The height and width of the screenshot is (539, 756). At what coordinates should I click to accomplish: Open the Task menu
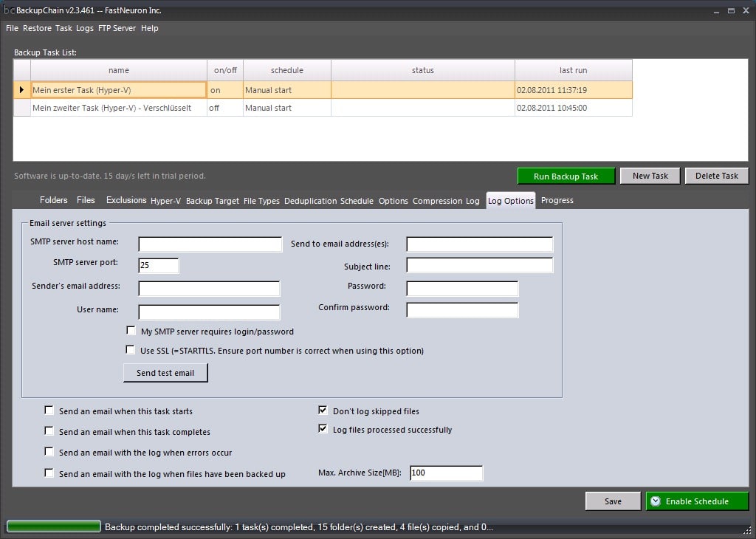(x=63, y=28)
